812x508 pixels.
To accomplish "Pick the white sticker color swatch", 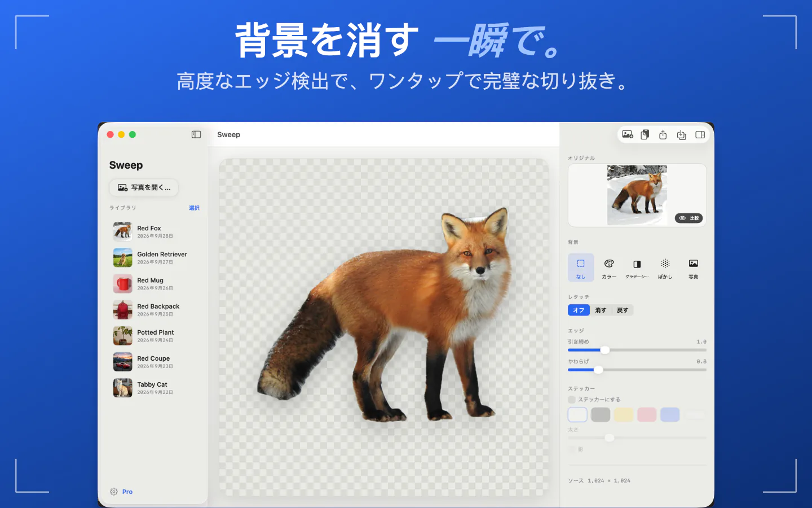I will 577,414.
